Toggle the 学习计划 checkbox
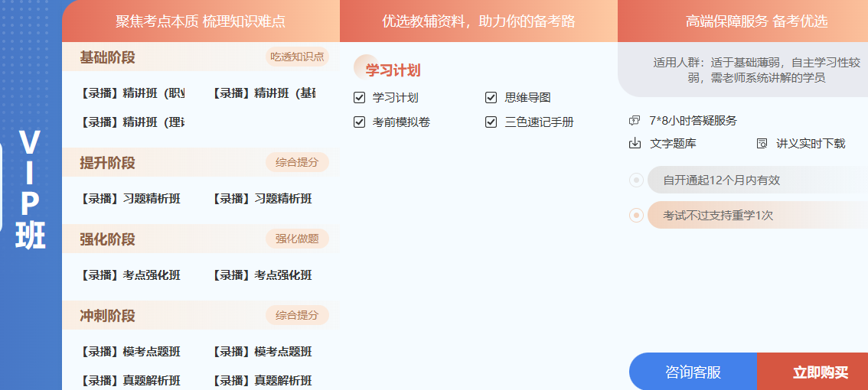 point(359,98)
